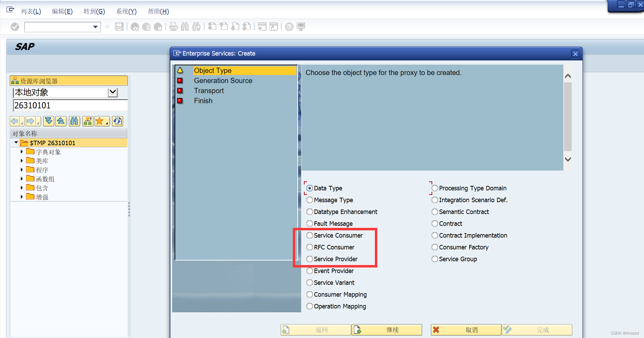Click the description pane scroll-down arrow
This screenshot has width=644, height=338.
pyautogui.click(x=568, y=159)
